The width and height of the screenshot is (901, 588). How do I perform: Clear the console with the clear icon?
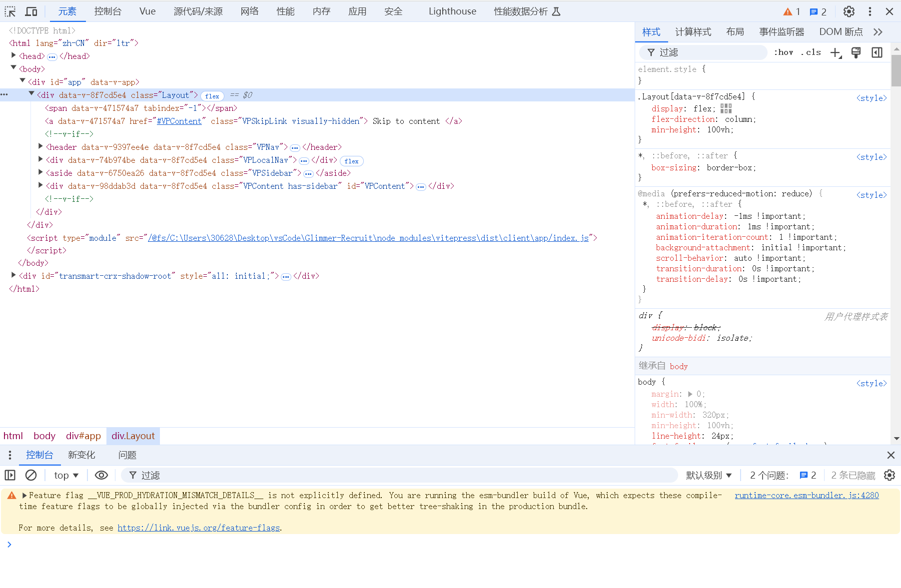pos(31,475)
